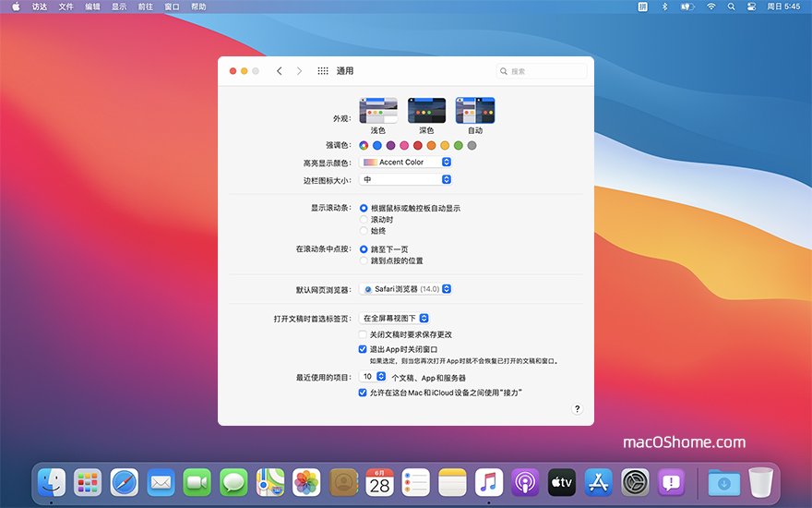Select 根据鼠标或触控板自动显示 scroll bar option

(x=364, y=208)
